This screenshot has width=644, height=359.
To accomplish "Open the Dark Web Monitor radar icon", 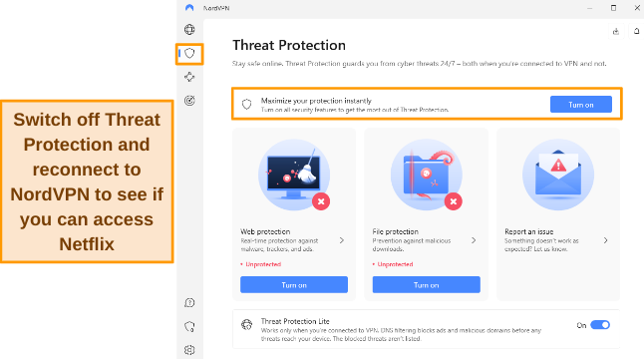I will coord(189,101).
